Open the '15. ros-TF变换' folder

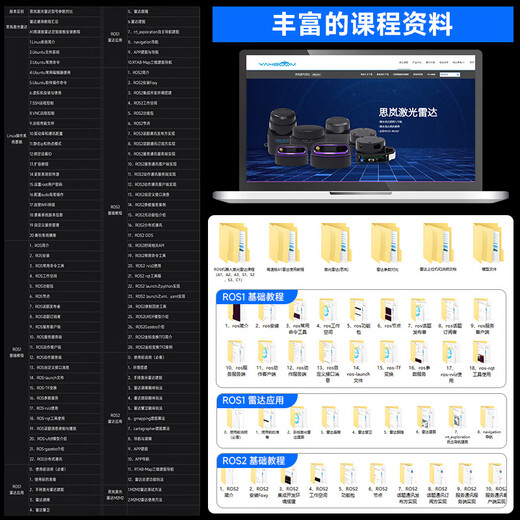click(389, 358)
